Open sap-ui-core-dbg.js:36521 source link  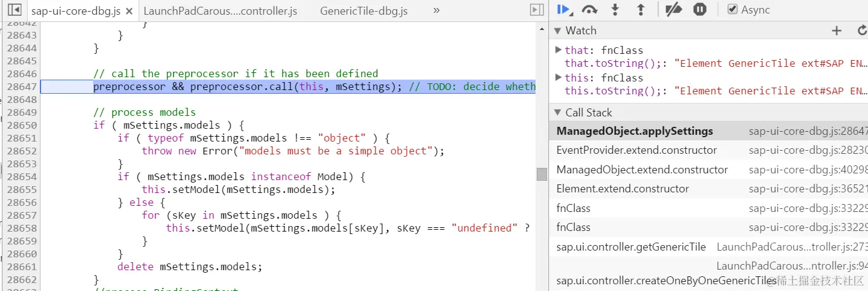coord(808,189)
